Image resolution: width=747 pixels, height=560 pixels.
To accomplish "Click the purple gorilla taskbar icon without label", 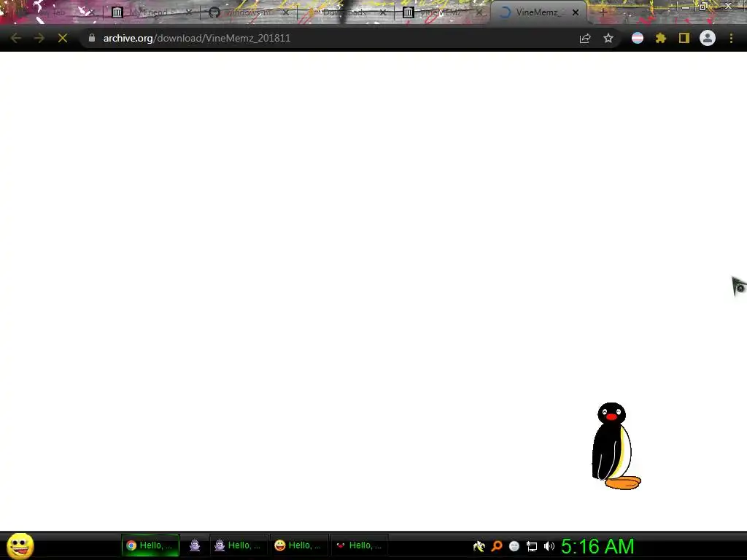I will pos(194,545).
